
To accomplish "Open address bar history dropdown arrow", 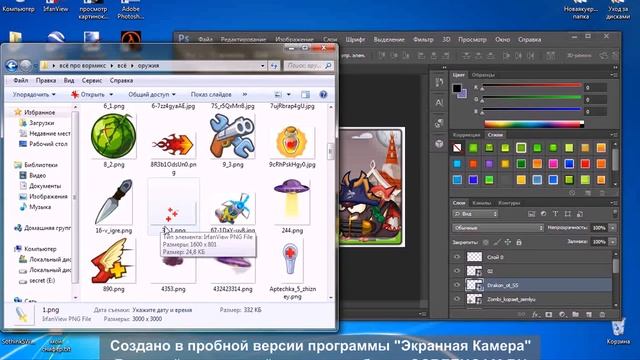I will pos(262,65).
